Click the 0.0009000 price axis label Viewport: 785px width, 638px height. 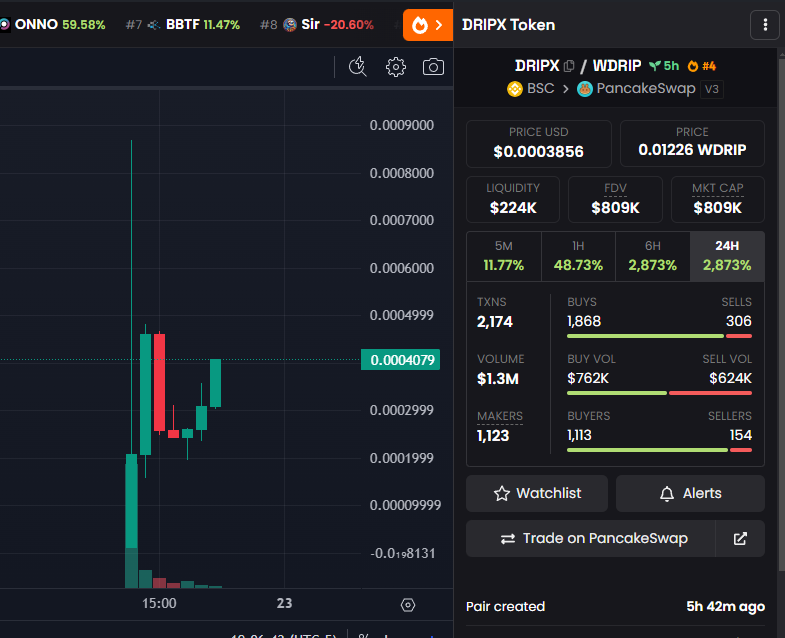[402, 125]
